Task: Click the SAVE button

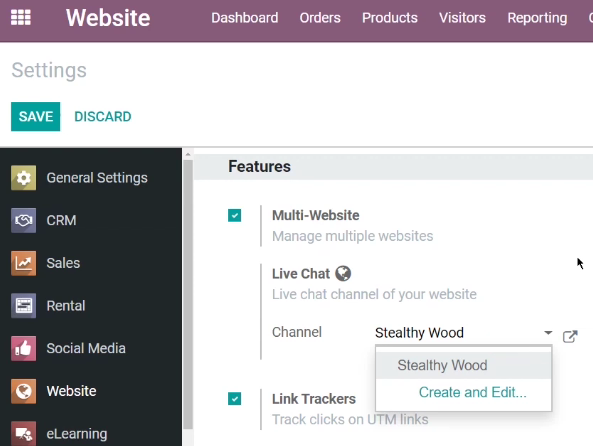Action: click(36, 117)
